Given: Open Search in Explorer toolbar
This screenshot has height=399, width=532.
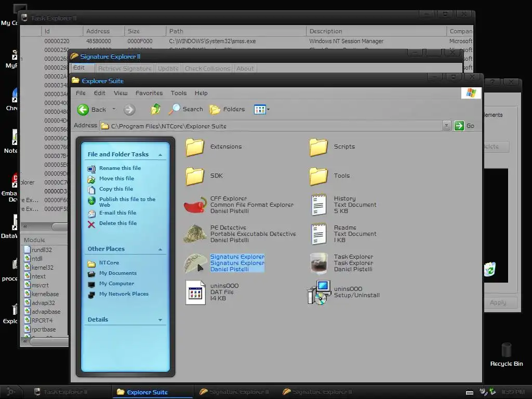Looking at the screenshot, I should 186,109.
